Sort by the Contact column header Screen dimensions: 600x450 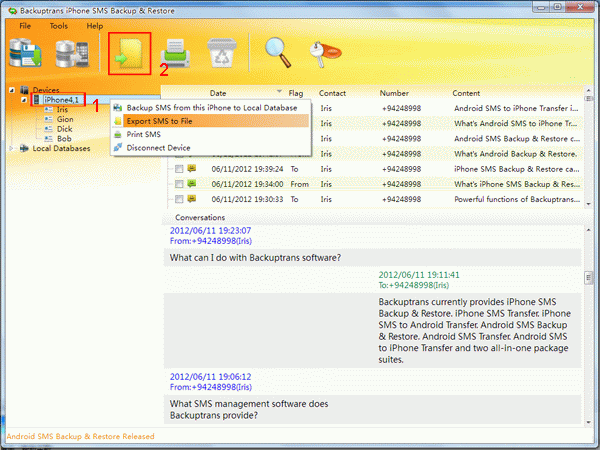332,93
